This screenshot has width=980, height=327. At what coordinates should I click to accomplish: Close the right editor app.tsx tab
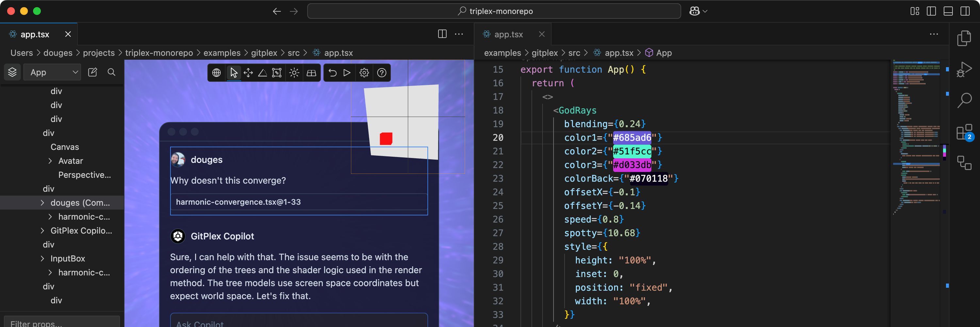542,34
